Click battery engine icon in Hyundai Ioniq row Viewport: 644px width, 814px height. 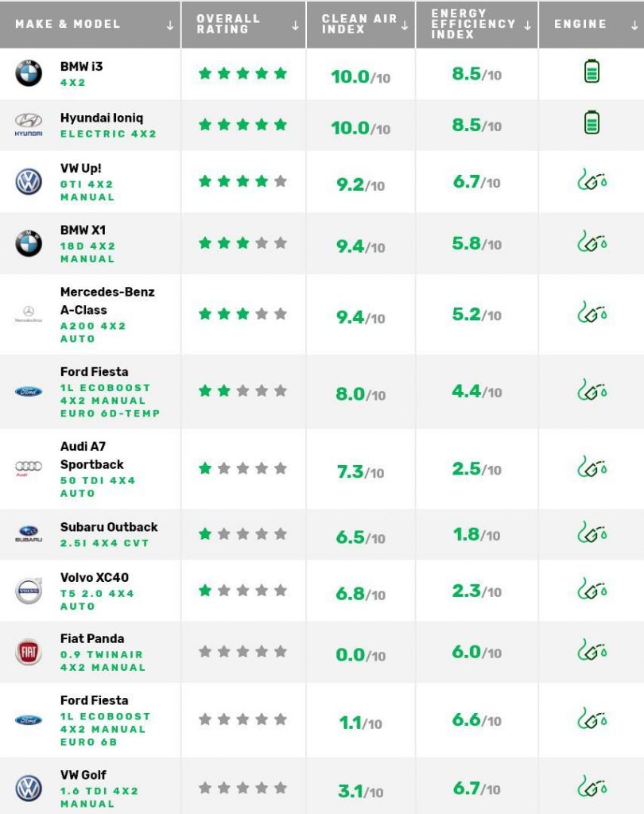pos(592,123)
